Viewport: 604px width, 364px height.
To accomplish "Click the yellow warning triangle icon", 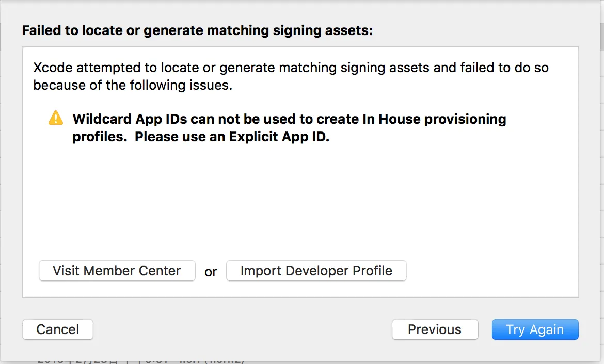I will pyautogui.click(x=55, y=118).
